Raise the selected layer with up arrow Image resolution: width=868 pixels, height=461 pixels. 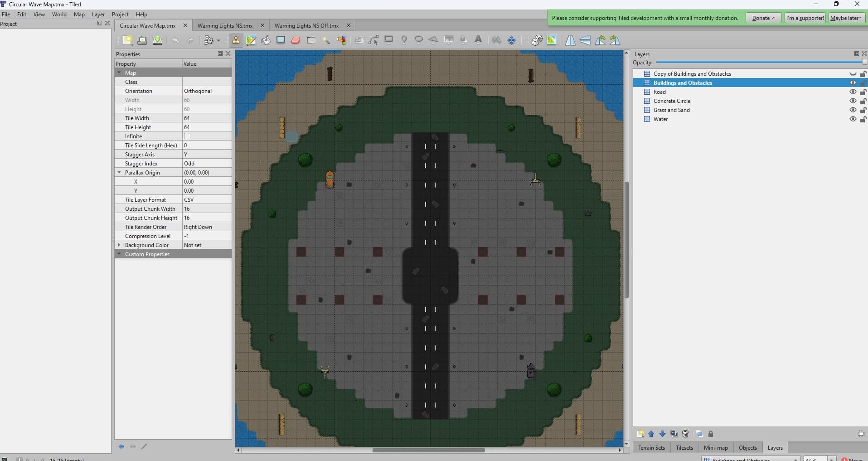tap(651, 434)
